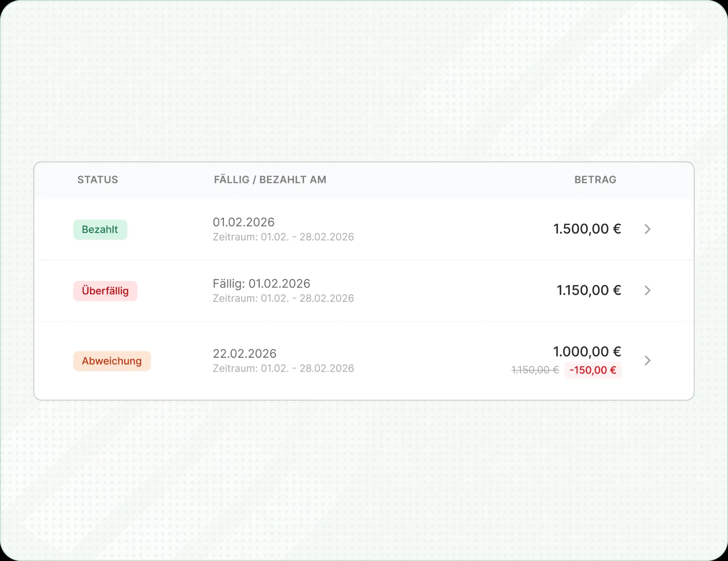Click the amount 1.500,00 €
Screen dimensions: 728x561
pos(587,229)
